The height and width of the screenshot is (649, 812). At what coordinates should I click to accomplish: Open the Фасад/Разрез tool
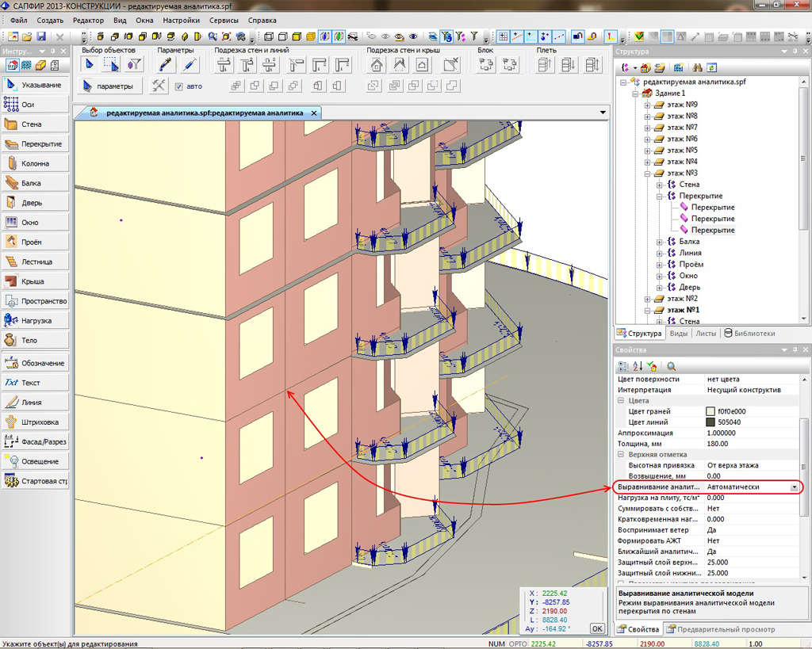[36, 441]
